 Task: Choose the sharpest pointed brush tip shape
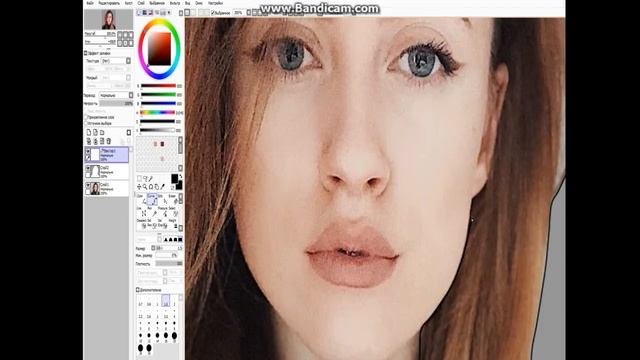click(166, 240)
